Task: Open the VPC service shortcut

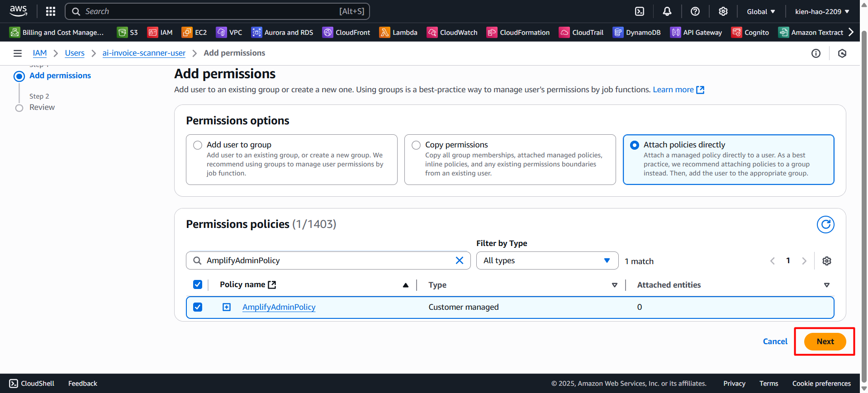Action: coord(229,32)
